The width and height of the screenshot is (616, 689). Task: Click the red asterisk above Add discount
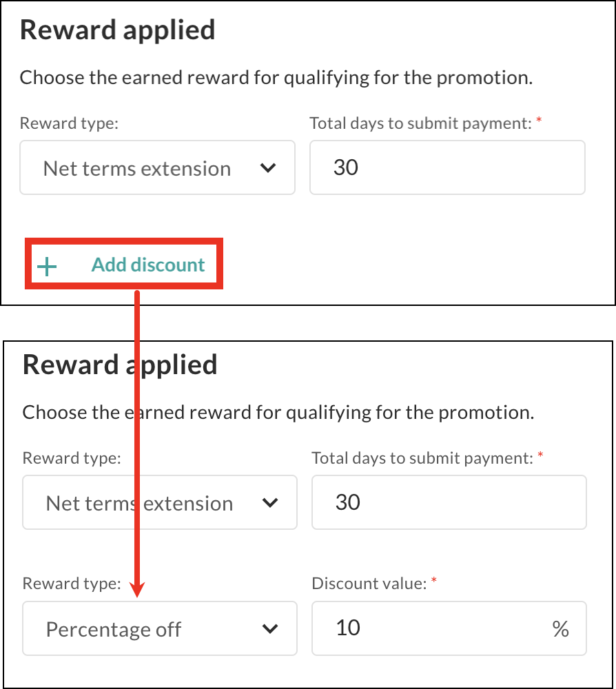tap(539, 121)
